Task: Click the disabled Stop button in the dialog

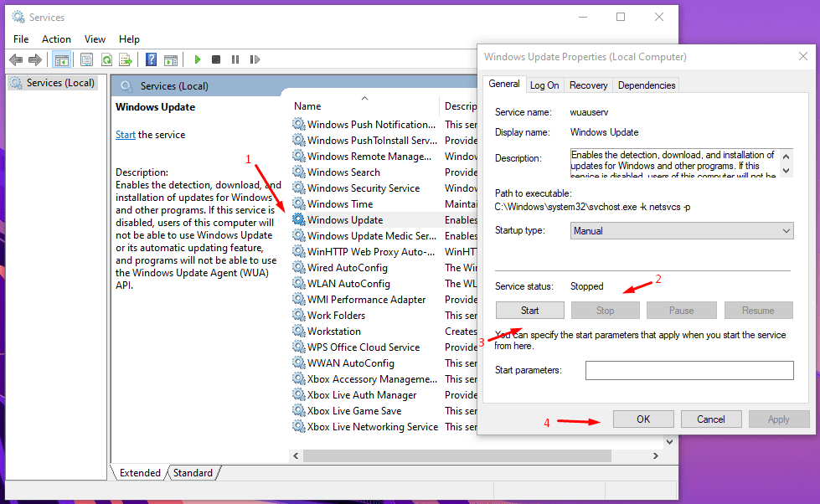Action: tap(605, 310)
